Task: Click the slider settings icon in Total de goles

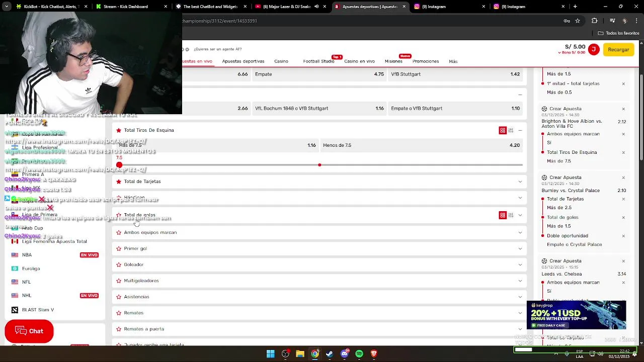Action: pyautogui.click(x=511, y=215)
